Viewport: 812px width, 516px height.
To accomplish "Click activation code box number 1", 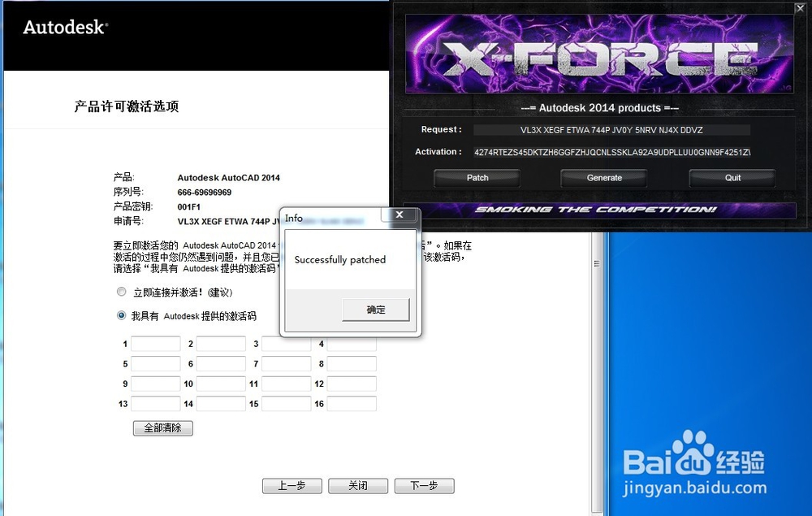I will click(x=155, y=343).
